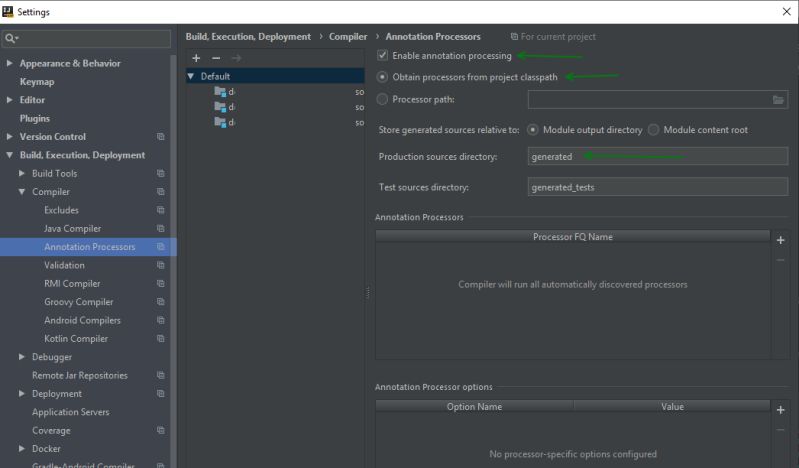Collapse the Default profile tree node
The width and height of the screenshot is (799, 468).
click(191, 76)
